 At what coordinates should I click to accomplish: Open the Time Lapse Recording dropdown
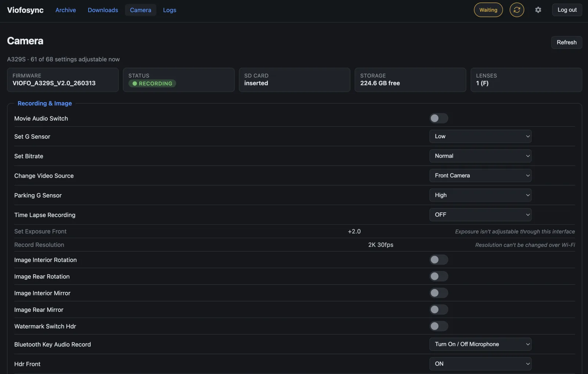click(480, 215)
